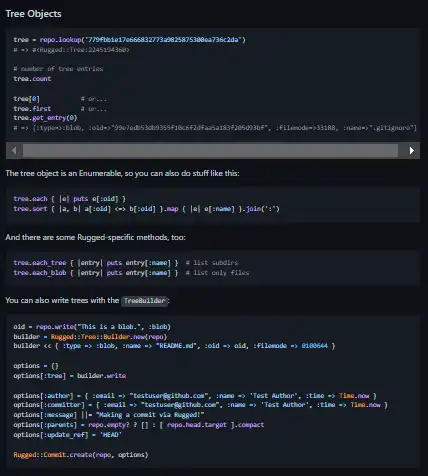
Task: Click the 'oid = repo.write' code line
Action: [x=92, y=327]
